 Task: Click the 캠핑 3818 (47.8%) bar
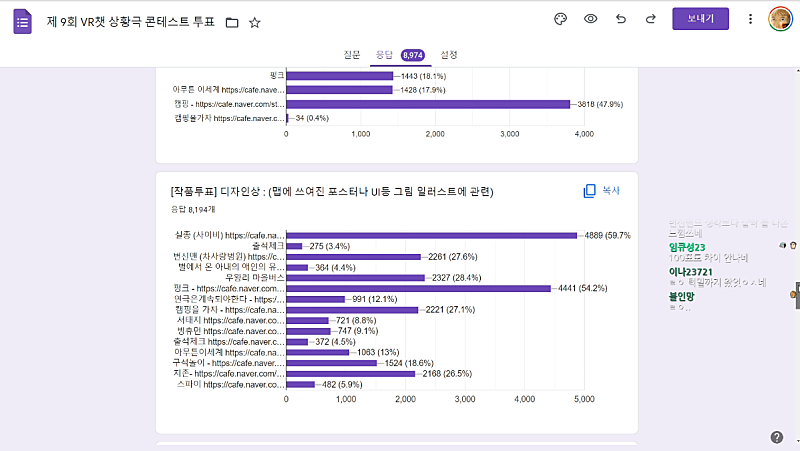tap(428, 103)
